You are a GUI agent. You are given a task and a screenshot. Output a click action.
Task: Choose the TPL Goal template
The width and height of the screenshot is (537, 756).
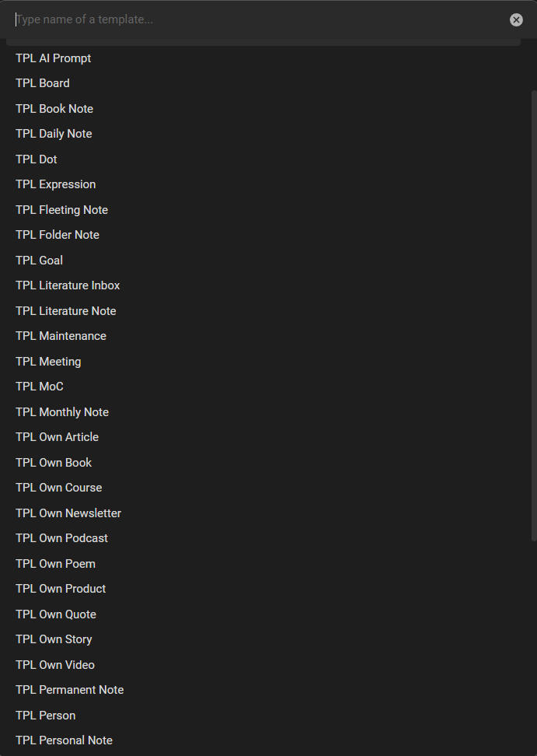point(39,261)
